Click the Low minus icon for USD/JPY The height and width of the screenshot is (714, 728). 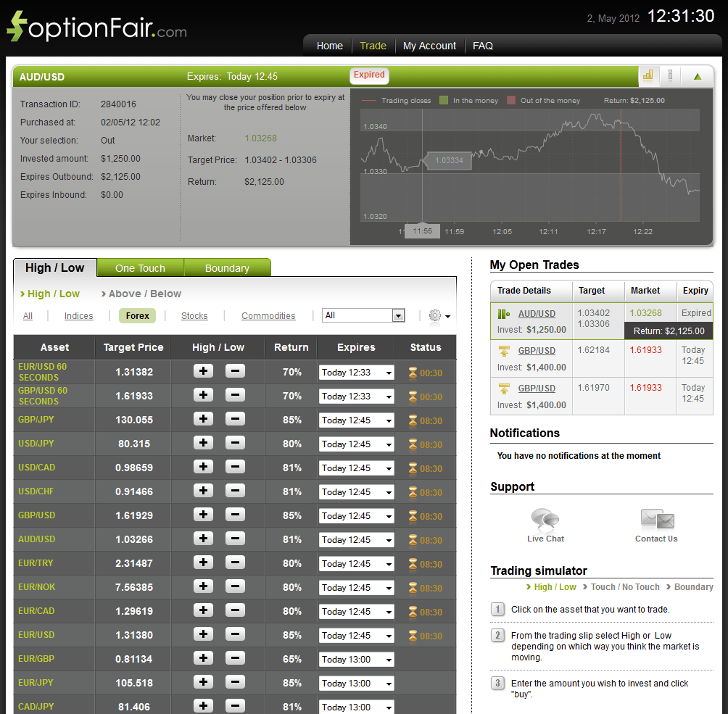tap(233, 444)
